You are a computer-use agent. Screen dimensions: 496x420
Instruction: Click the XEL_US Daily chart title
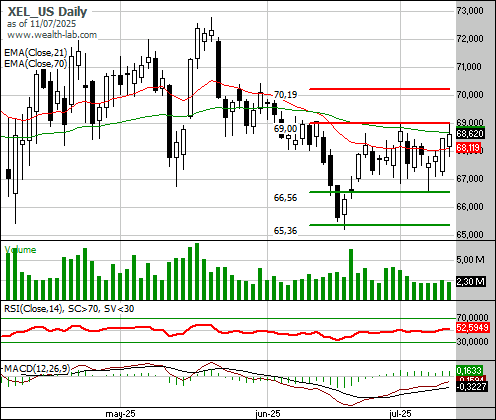tap(47, 12)
